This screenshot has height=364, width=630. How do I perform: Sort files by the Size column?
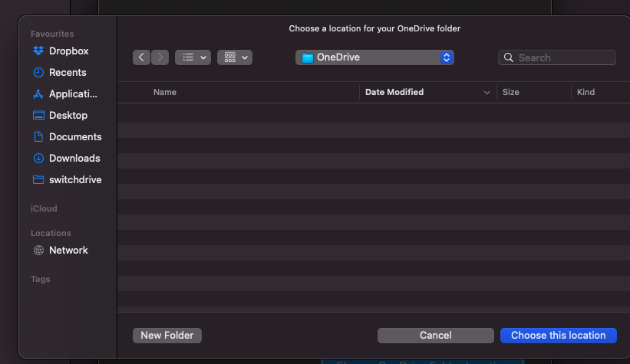(x=510, y=92)
